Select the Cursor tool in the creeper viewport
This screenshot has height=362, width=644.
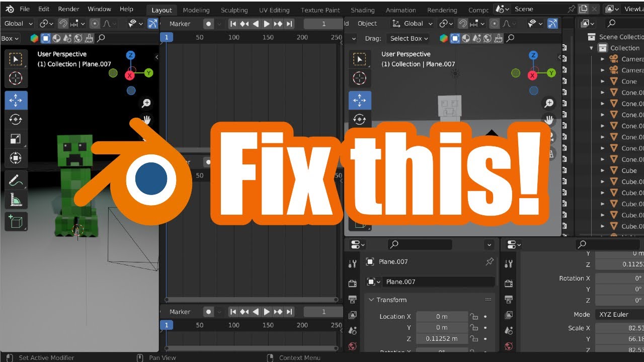coord(16,78)
